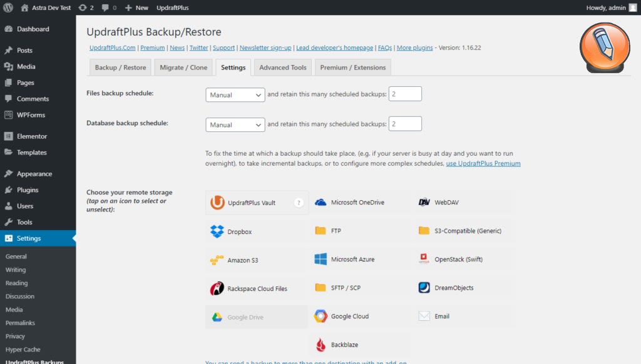Open UpdraftPlus admin bar menu
The image size is (641, 364).
tap(173, 8)
